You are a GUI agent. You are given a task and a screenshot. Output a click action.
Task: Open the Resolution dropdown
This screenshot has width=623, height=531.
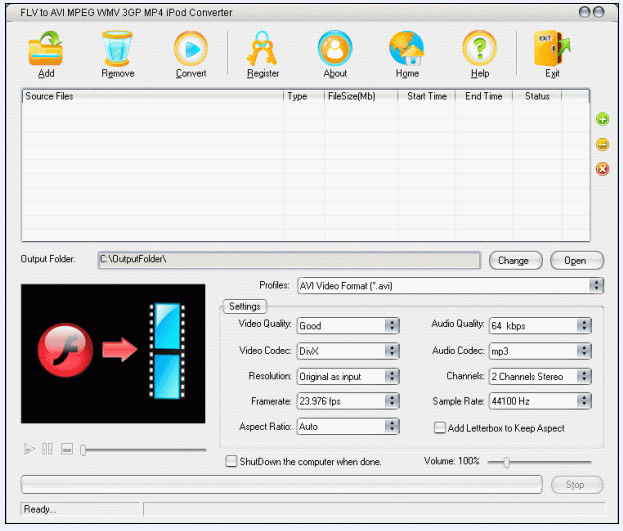click(348, 376)
